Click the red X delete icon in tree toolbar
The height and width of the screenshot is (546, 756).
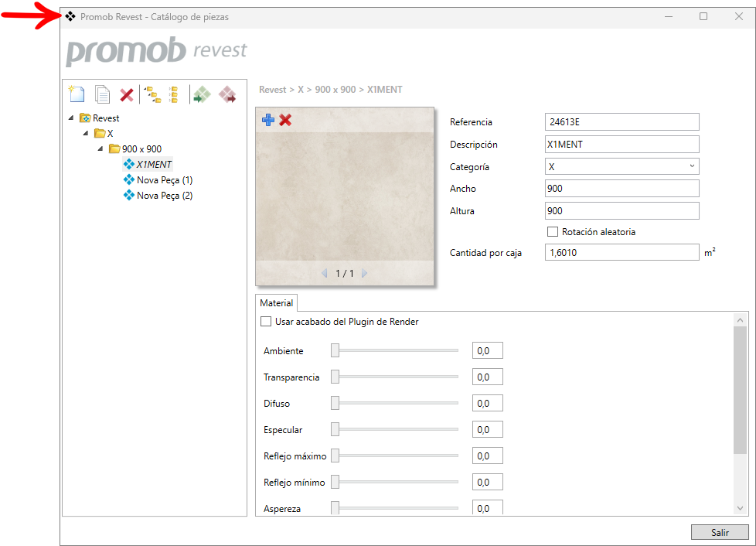[x=127, y=94]
